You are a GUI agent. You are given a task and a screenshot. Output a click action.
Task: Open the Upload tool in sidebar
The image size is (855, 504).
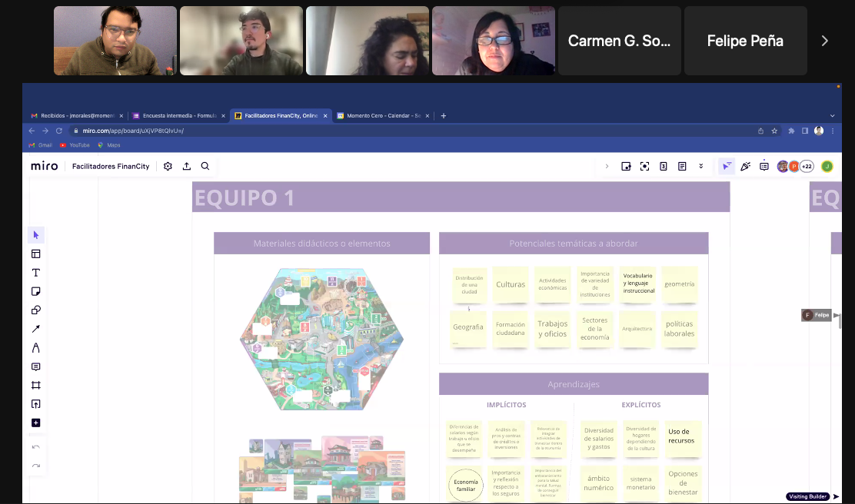point(36,404)
